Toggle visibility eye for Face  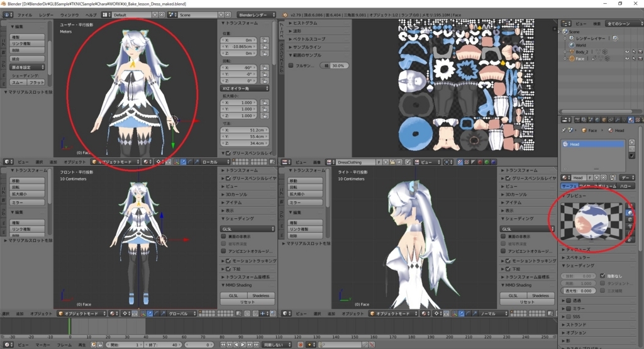(x=627, y=58)
